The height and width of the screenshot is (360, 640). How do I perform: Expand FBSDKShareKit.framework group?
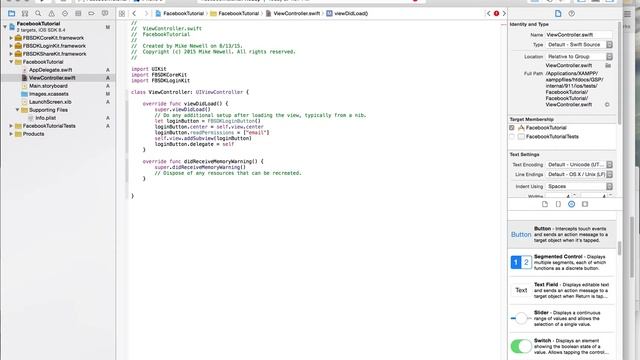click(x=11, y=54)
